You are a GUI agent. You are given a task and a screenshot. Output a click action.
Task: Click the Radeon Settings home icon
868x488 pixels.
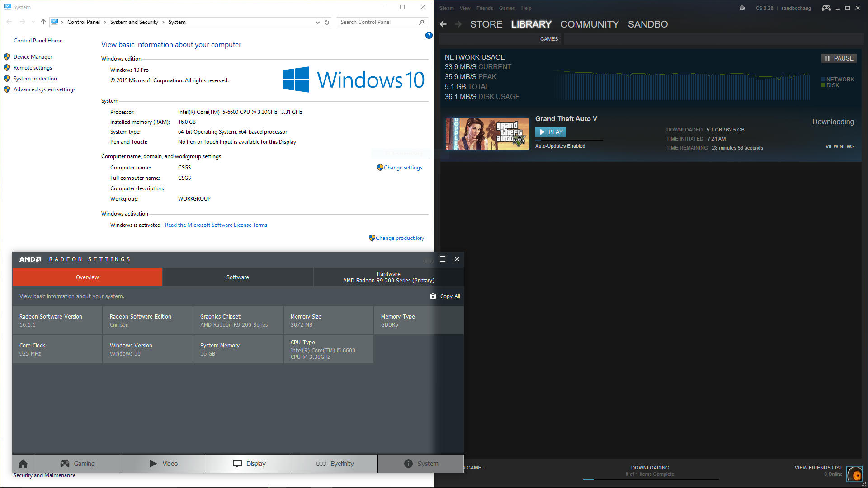coord(23,464)
